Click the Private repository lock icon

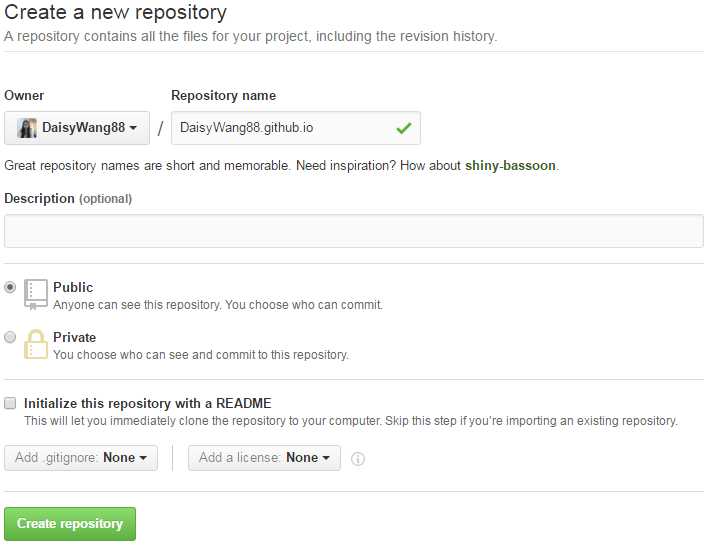36,345
